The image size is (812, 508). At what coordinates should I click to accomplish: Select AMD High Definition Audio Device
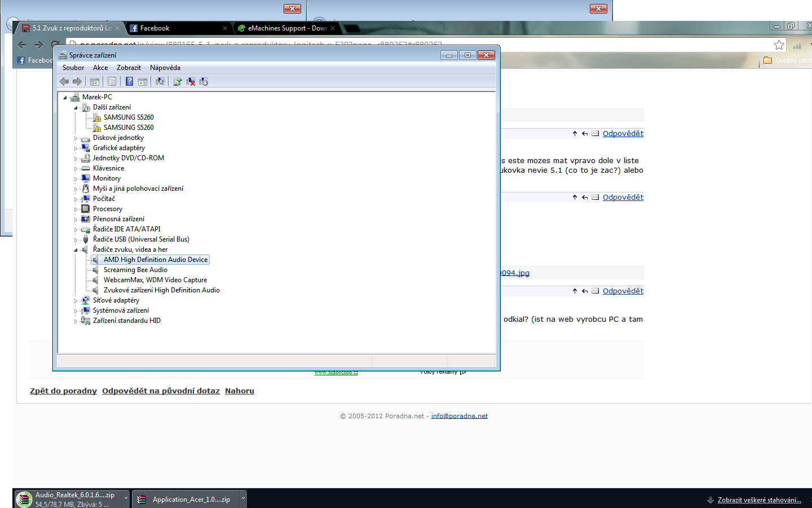[156, 260]
